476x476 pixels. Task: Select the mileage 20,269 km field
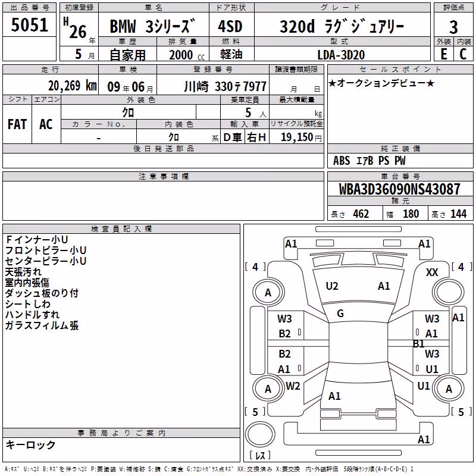(51, 86)
